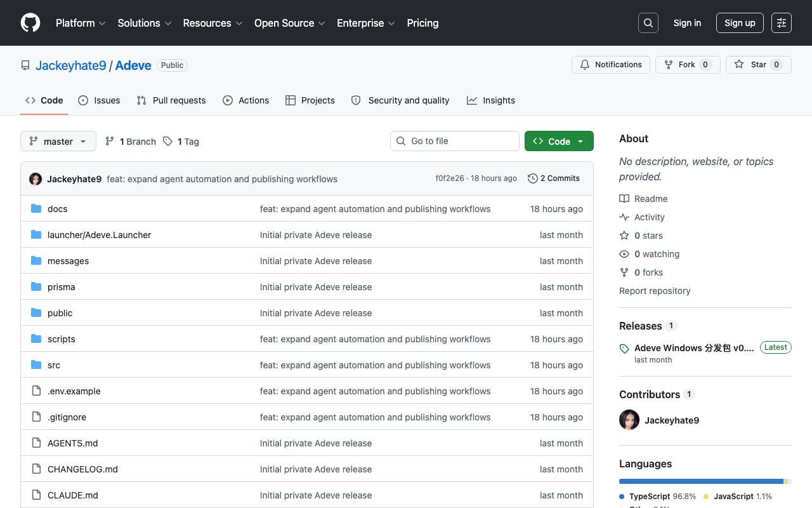Switch to the Issues tab
Viewport: 812px width, 508px height.
pyautogui.click(x=99, y=100)
